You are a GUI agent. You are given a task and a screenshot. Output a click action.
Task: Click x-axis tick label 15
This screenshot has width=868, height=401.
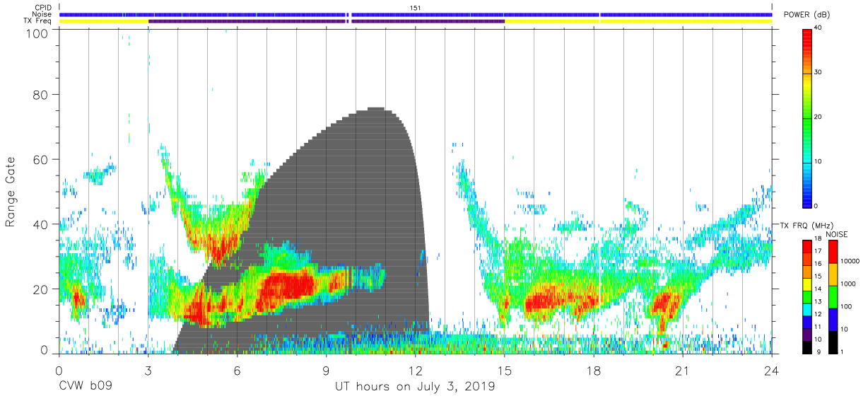click(x=505, y=370)
